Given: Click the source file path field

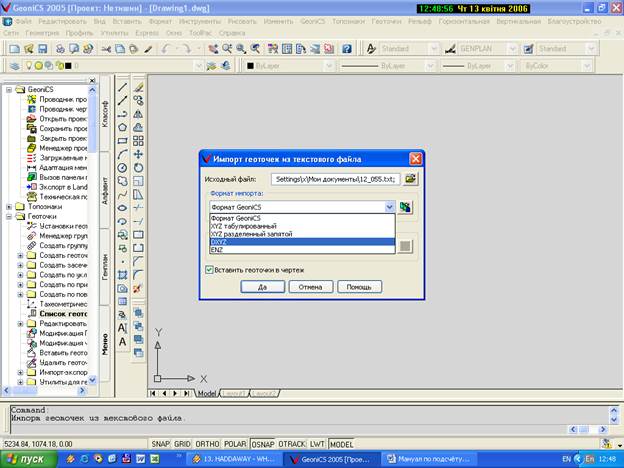Looking at the screenshot, I should click(335, 179).
